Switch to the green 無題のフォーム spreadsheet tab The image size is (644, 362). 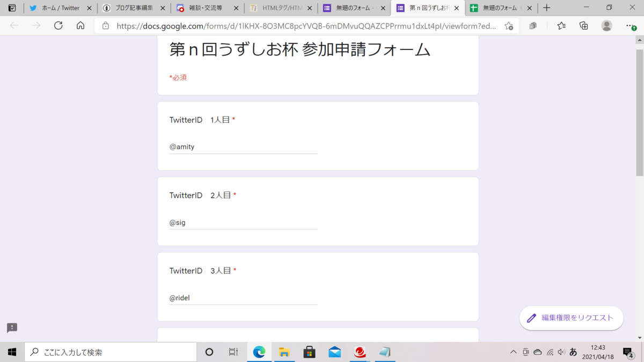[x=499, y=8]
